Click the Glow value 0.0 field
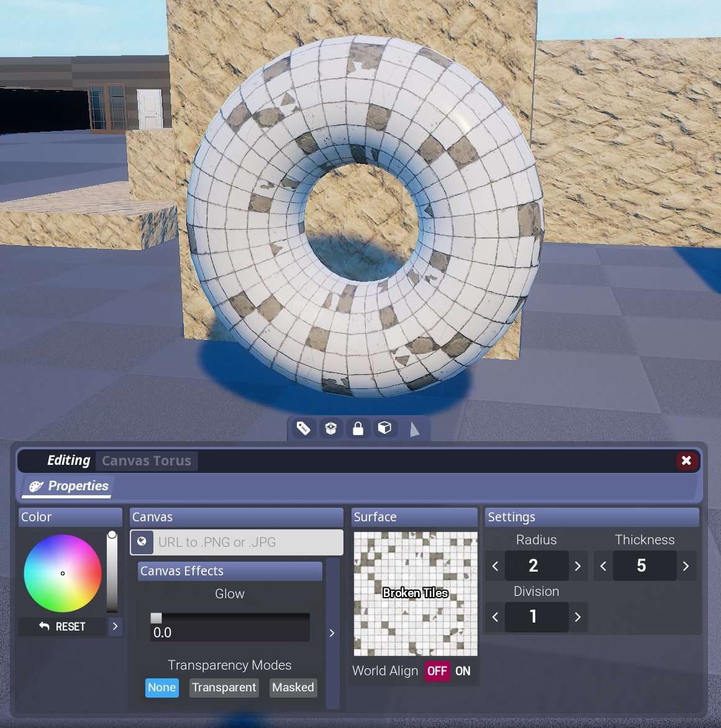 (230, 632)
